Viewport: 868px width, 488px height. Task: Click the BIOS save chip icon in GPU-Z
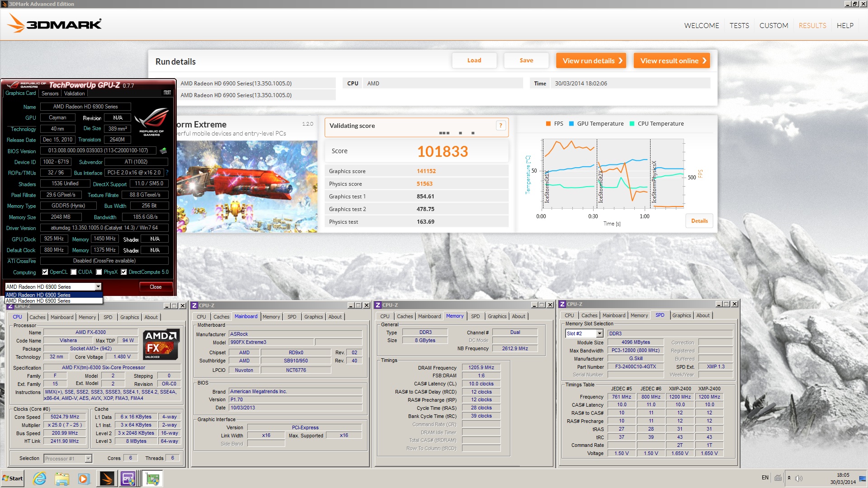[163, 150]
